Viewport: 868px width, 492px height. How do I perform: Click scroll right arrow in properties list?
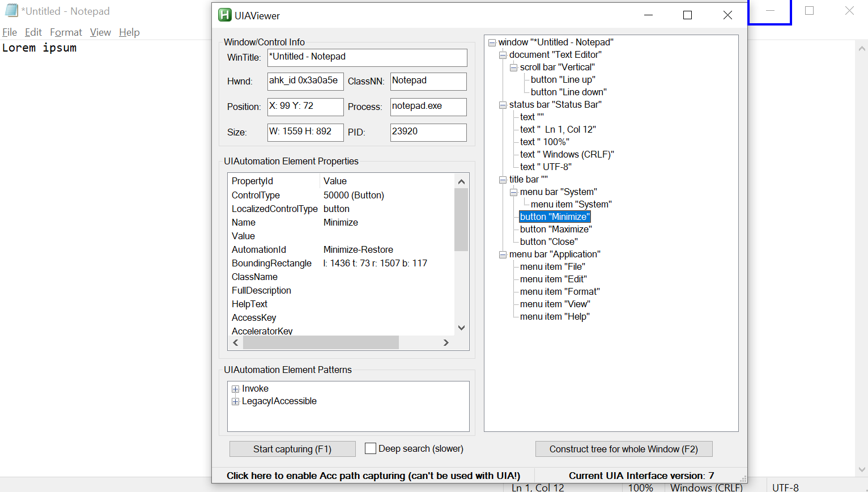(446, 342)
